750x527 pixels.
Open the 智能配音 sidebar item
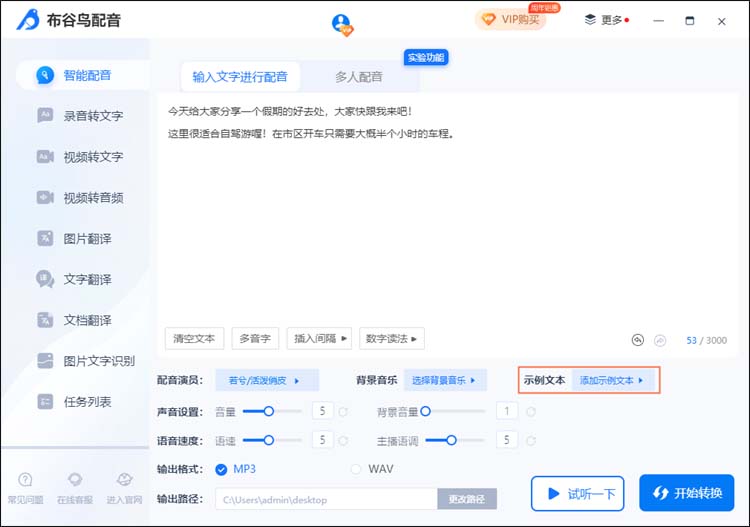[82, 75]
